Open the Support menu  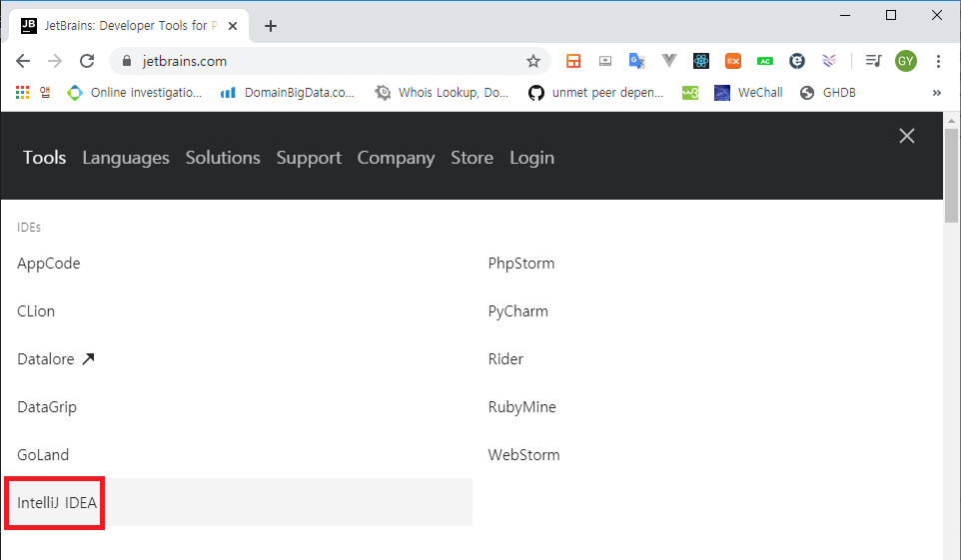point(309,158)
